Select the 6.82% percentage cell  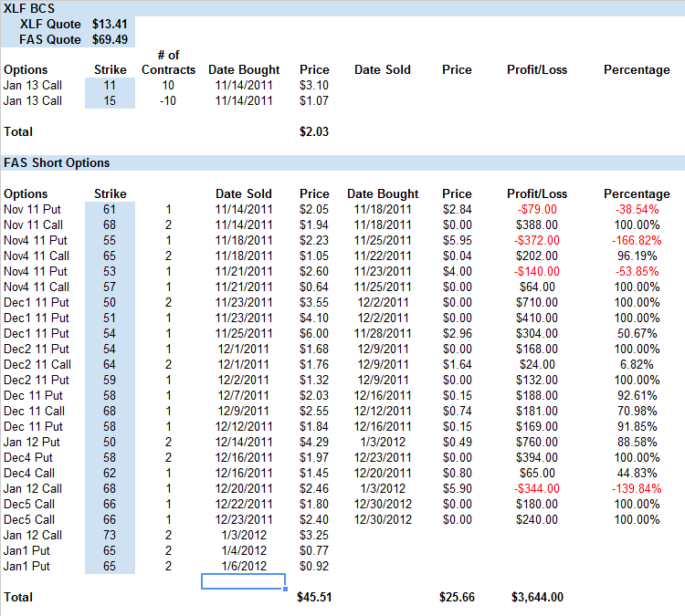click(638, 364)
